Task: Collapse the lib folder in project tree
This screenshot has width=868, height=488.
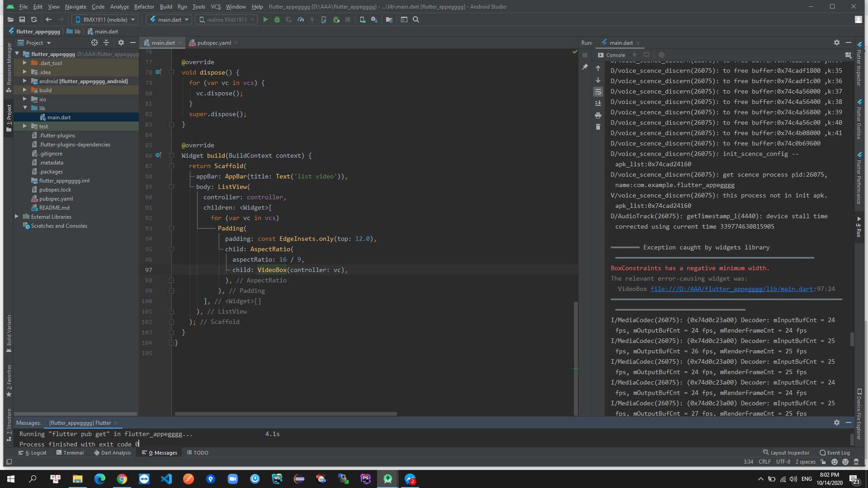Action: (x=25, y=108)
